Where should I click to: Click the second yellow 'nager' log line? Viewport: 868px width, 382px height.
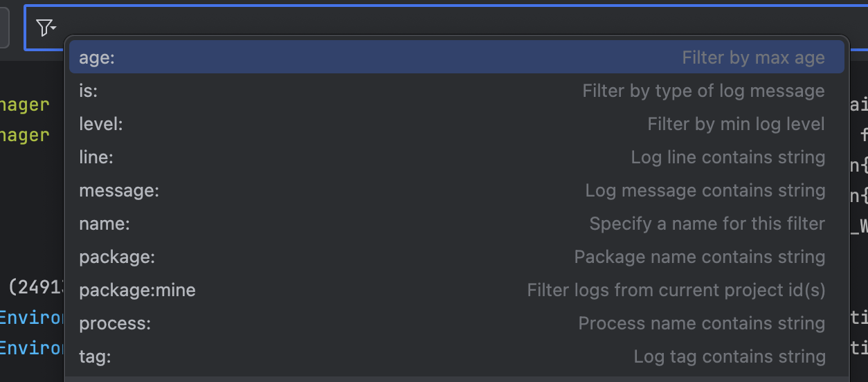click(25, 135)
